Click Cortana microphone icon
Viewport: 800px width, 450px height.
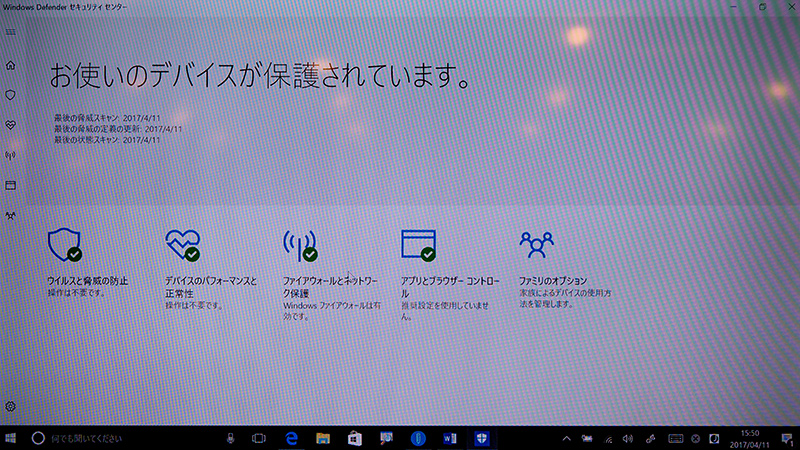pyautogui.click(x=231, y=438)
